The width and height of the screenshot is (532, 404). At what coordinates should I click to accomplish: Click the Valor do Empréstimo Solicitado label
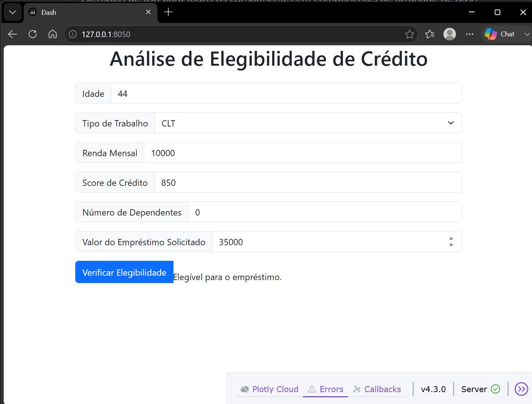pyautogui.click(x=144, y=242)
